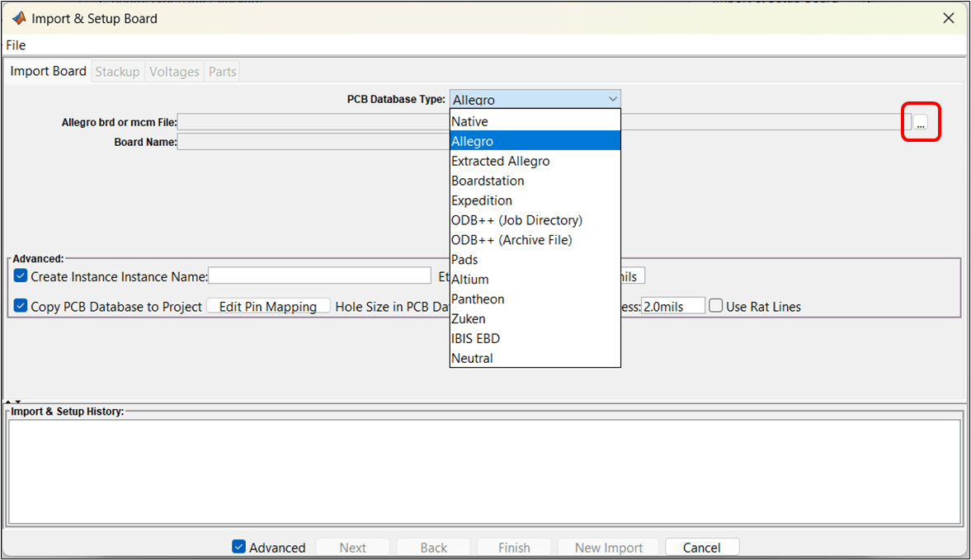Click the history panel collapse arrows

coord(13,402)
